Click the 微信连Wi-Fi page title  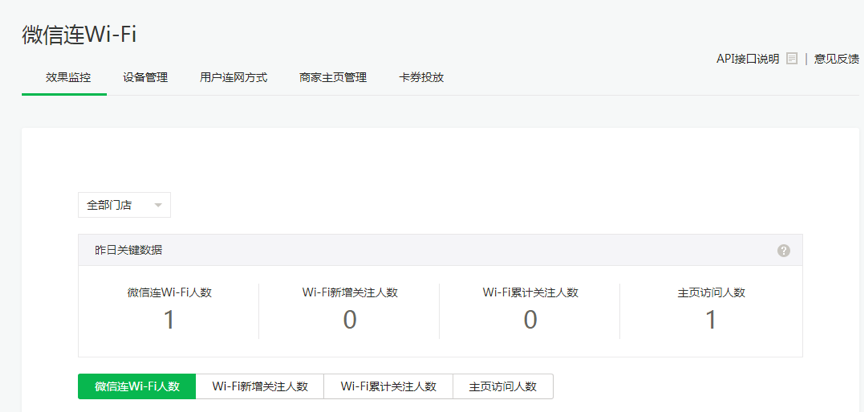click(x=79, y=34)
